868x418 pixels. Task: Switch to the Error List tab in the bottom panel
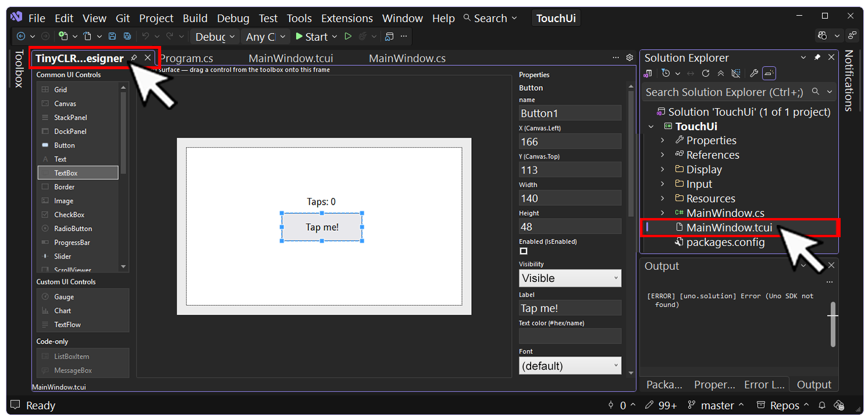tap(764, 384)
